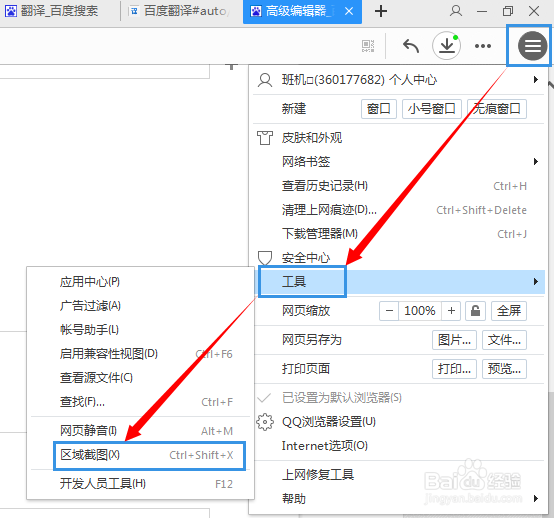554x518 pixels.
Task: Click the user account icon in title bar
Action: click(x=456, y=11)
